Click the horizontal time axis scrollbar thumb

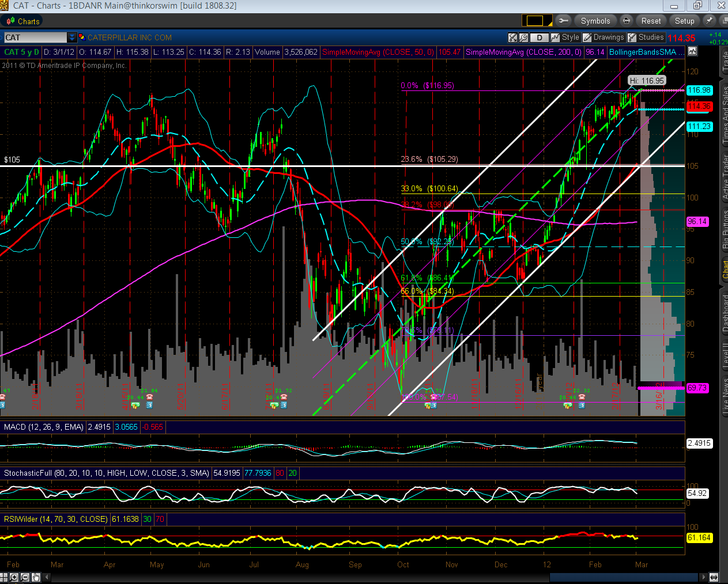click(624, 577)
